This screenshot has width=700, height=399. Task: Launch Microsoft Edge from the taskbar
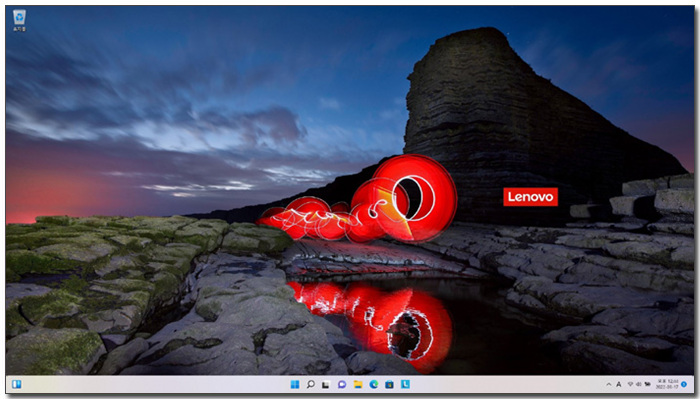tap(374, 384)
